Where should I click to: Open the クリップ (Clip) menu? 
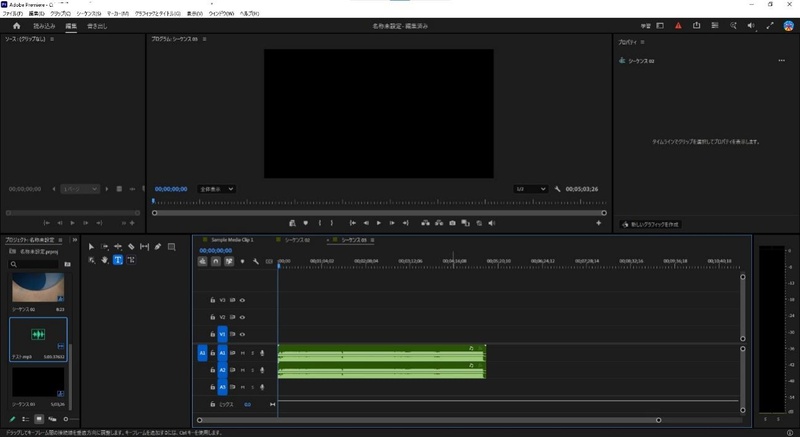[60, 14]
